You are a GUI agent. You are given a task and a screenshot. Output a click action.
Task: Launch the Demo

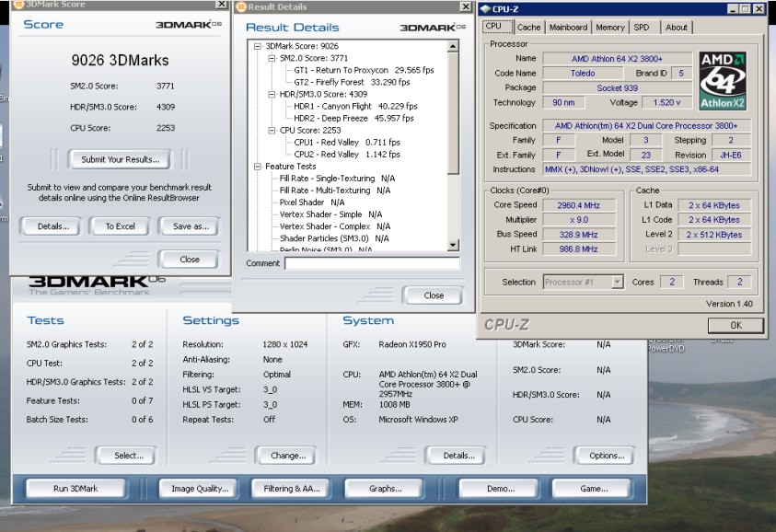tap(501, 489)
